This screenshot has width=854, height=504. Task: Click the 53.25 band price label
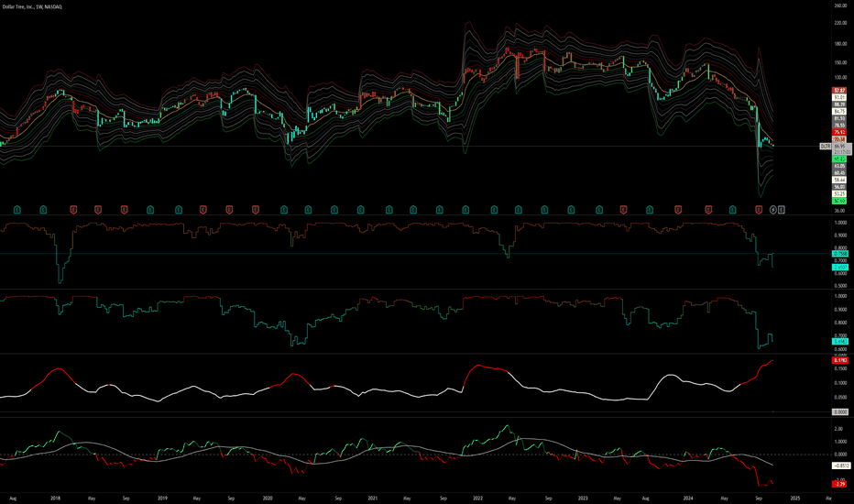[x=839, y=194]
